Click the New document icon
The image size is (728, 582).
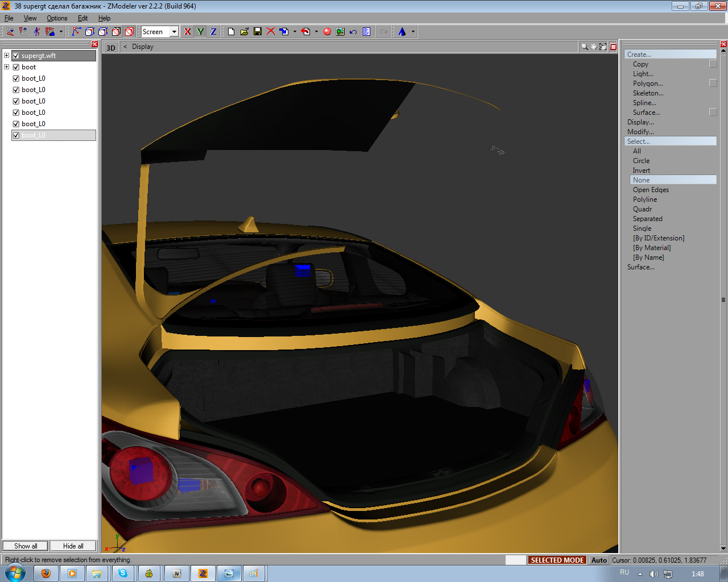(x=231, y=32)
